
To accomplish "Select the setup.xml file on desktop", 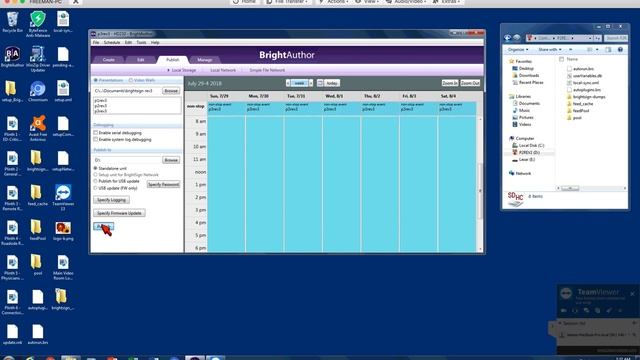I will (x=63, y=91).
